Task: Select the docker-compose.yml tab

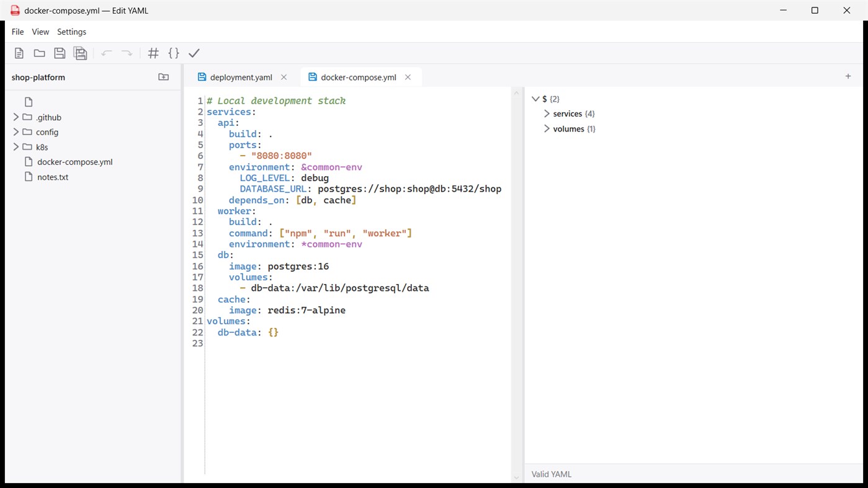Action: coord(360,77)
